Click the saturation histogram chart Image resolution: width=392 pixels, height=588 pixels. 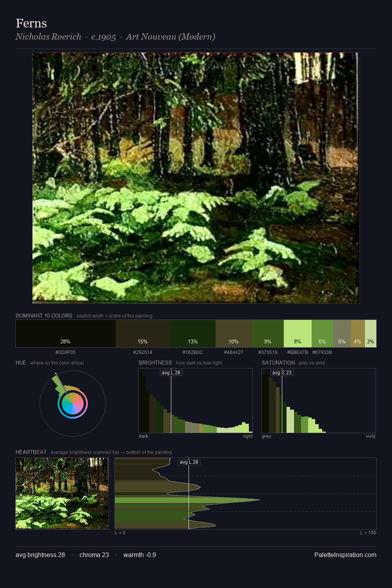click(x=319, y=401)
